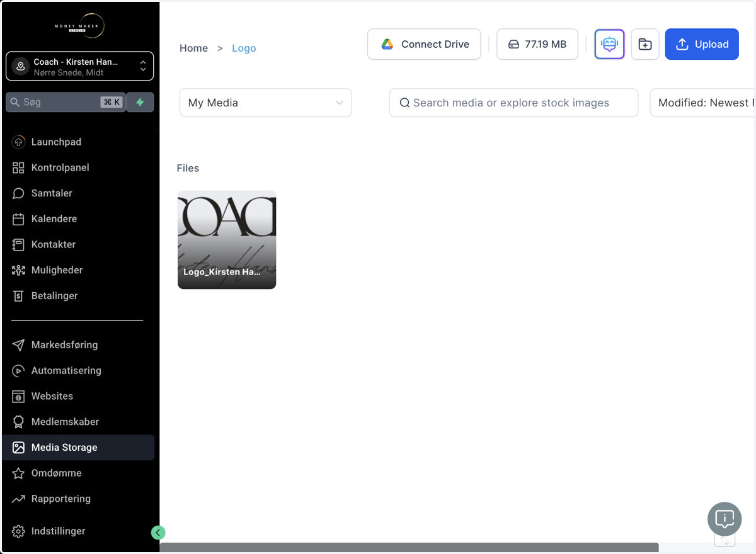Image resolution: width=756 pixels, height=554 pixels.
Task: Focus the search media input field
Action: 513,103
